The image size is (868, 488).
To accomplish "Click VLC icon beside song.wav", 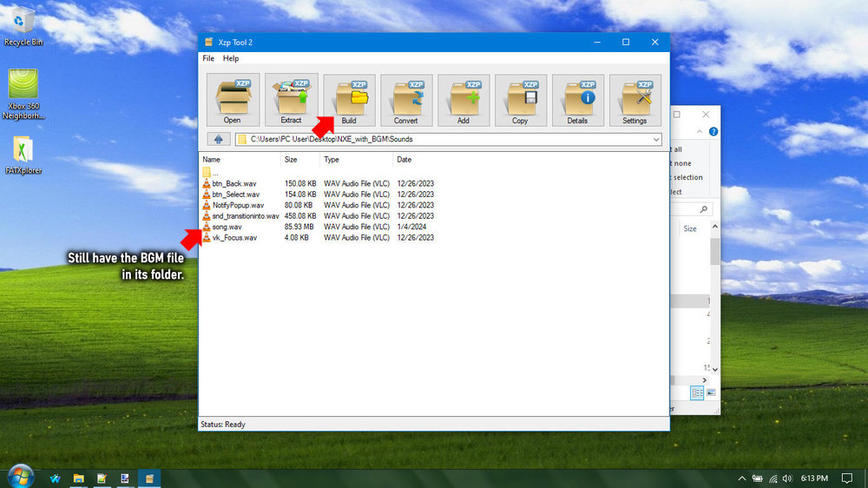I will click(x=207, y=227).
